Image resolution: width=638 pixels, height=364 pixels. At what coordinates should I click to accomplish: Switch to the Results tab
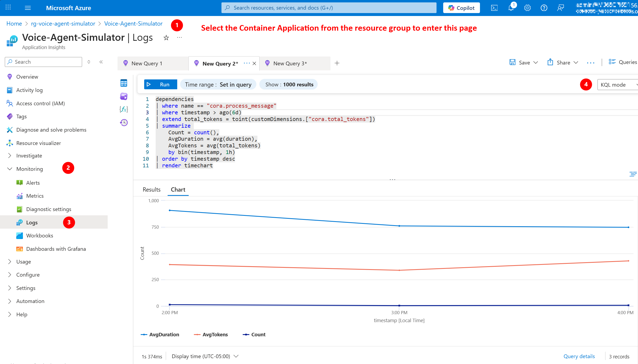coord(151,189)
